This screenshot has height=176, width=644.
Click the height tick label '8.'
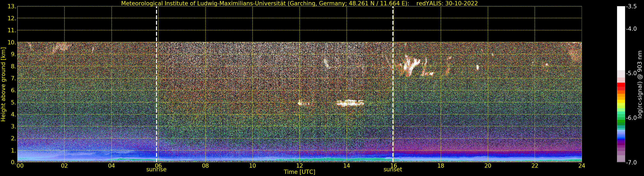(13, 66)
